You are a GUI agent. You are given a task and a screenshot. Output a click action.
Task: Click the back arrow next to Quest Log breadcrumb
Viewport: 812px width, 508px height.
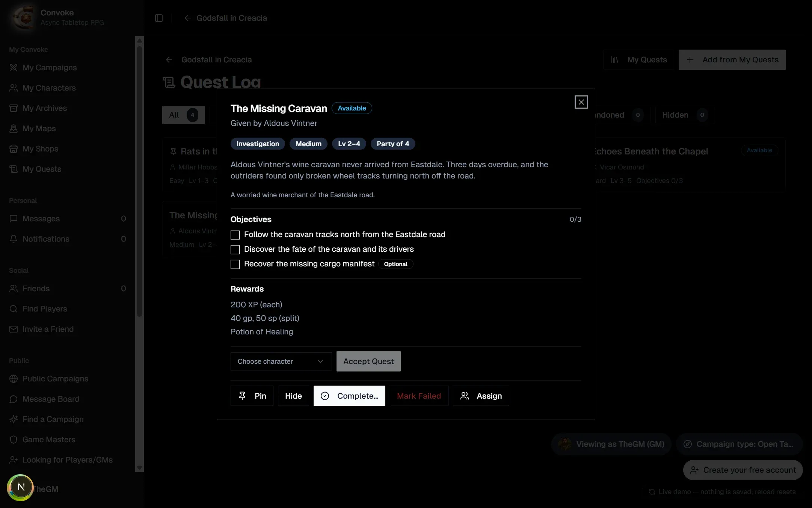tap(169, 60)
